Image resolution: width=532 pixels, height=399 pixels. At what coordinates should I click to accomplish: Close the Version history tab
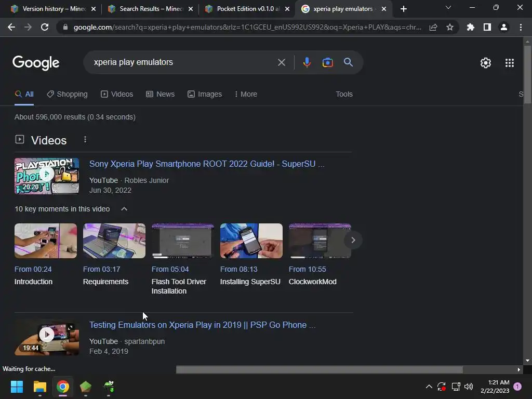click(94, 9)
